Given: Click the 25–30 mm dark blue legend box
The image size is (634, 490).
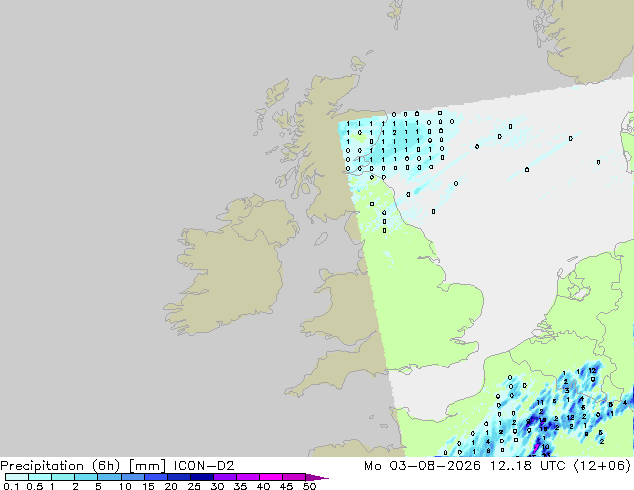Looking at the screenshot, I should point(201,477).
